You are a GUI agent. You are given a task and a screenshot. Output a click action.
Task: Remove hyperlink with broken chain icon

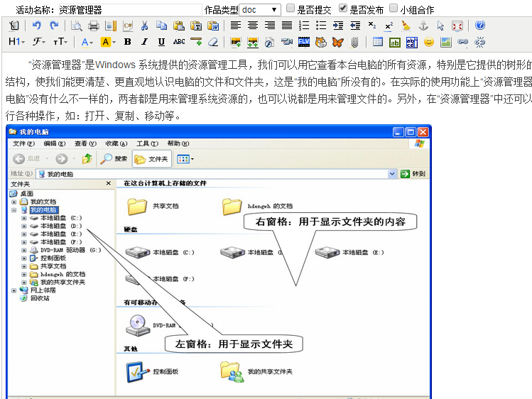coord(479,42)
